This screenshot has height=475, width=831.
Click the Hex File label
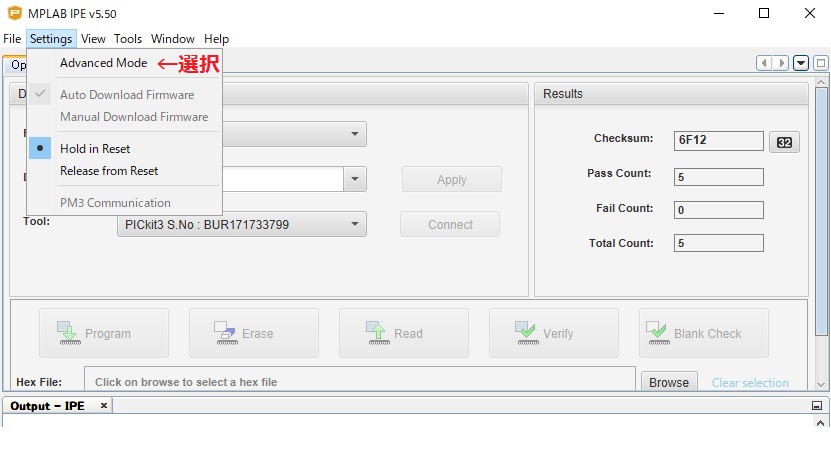pos(39,382)
